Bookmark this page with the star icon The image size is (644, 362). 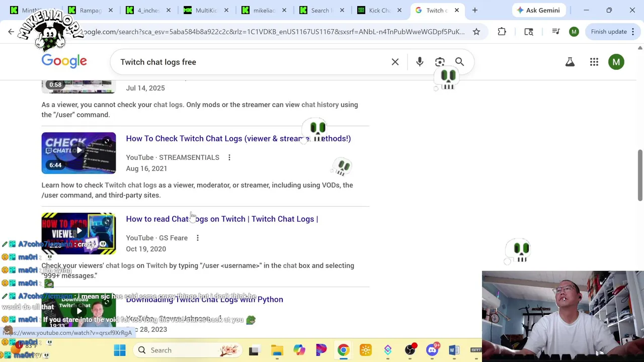[x=476, y=32]
